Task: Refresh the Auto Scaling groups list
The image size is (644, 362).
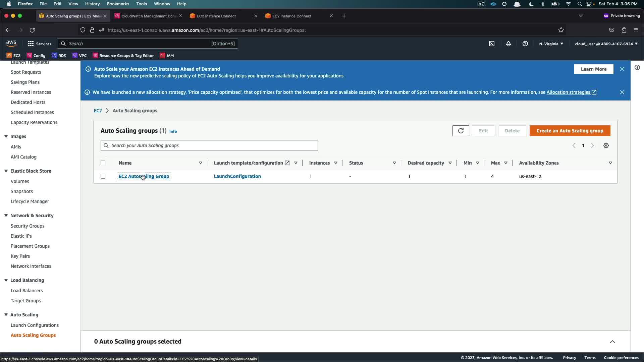Action: click(x=461, y=131)
